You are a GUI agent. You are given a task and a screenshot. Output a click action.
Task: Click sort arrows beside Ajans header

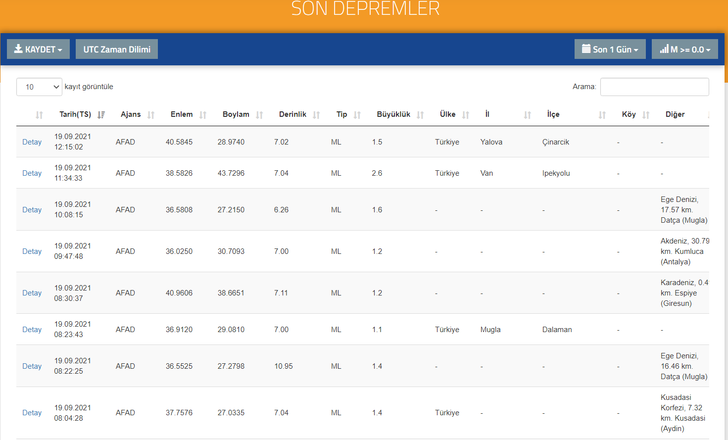click(151, 115)
